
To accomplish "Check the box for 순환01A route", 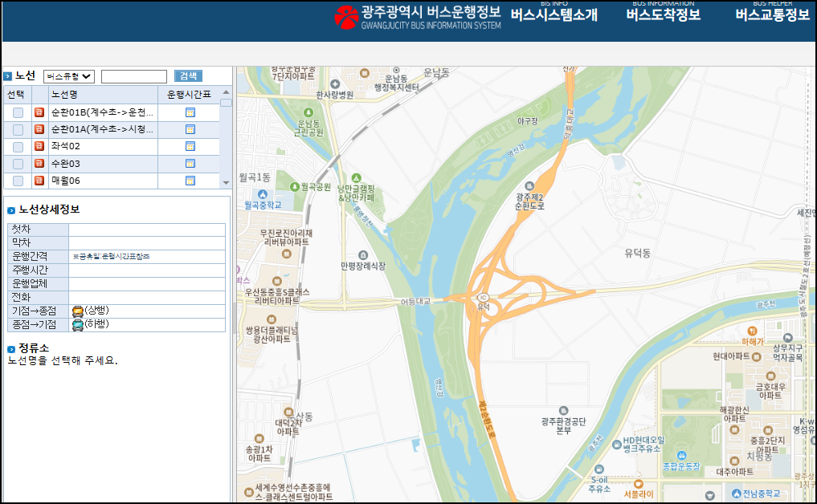I will point(18,130).
